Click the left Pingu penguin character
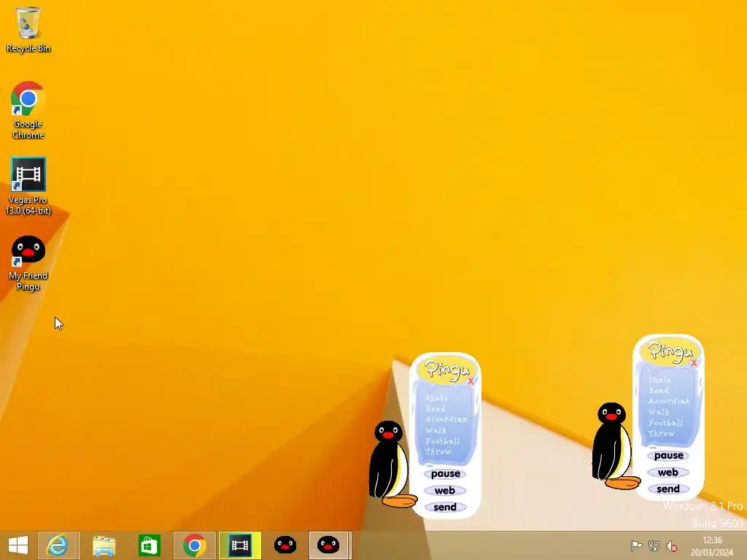The image size is (747, 560). 392,464
